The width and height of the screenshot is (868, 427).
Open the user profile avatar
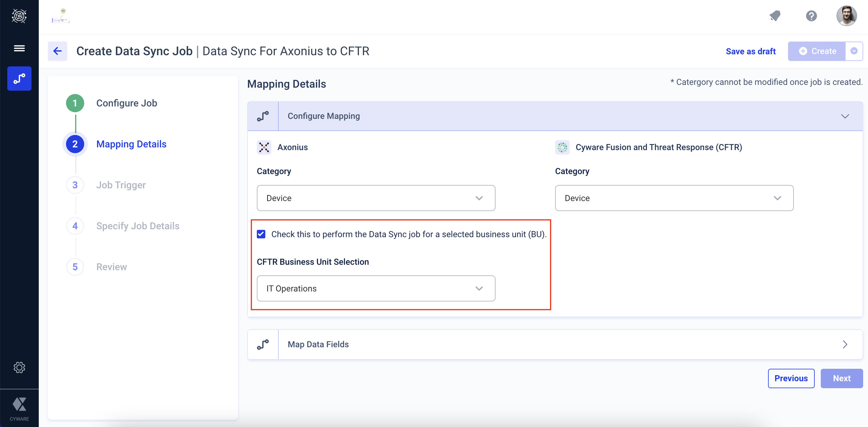[846, 16]
